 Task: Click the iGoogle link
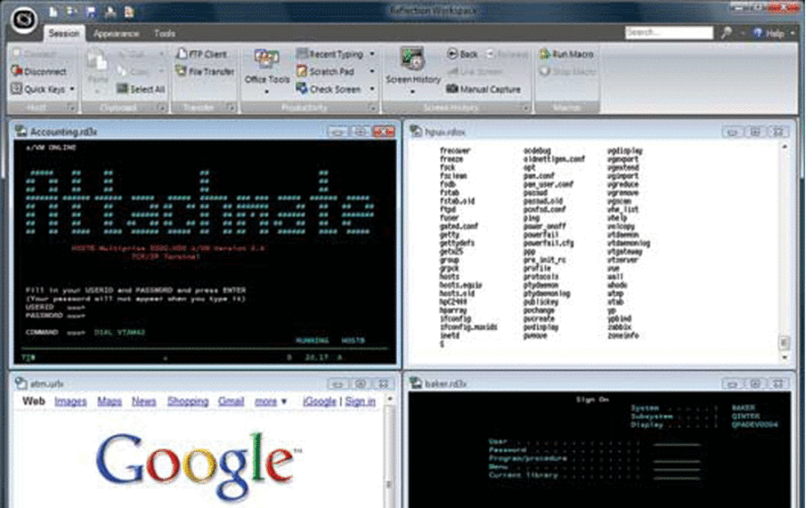click(319, 402)
